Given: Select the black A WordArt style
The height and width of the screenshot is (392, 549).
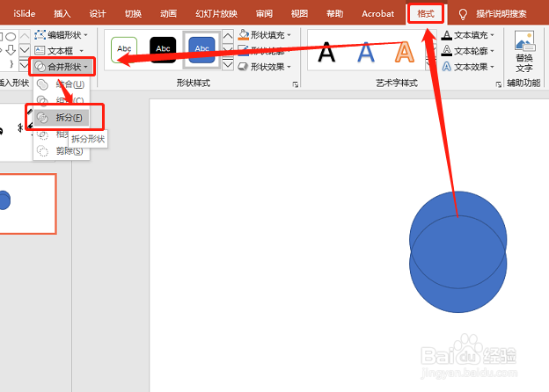Looking at the screenshot, I should (326, 52).
